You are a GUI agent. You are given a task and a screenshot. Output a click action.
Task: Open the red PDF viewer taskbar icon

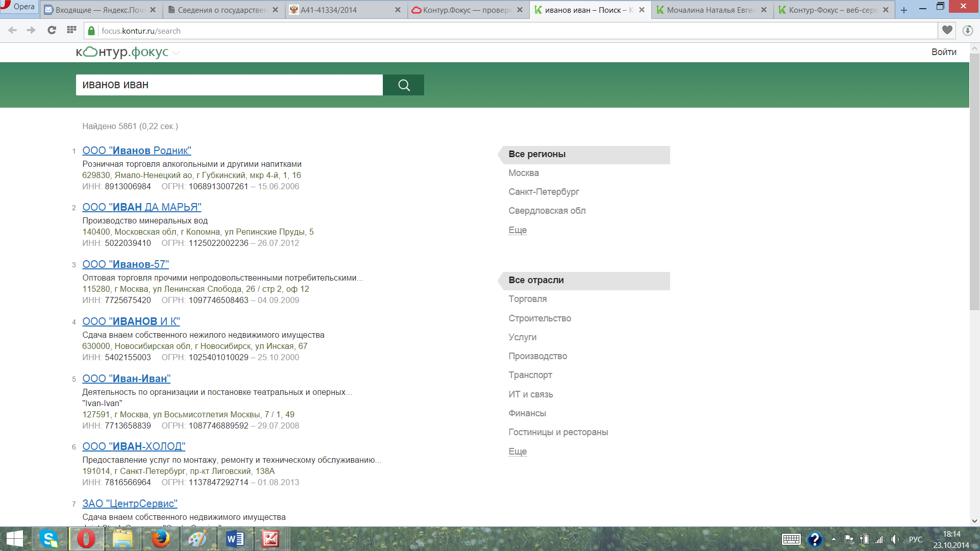271,539
